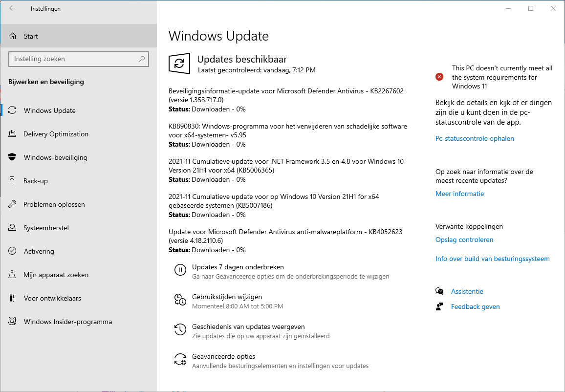Click the Problemen oplossen wrench icon
The height and width of the screenshot is (392, 565).
(13, 204)
